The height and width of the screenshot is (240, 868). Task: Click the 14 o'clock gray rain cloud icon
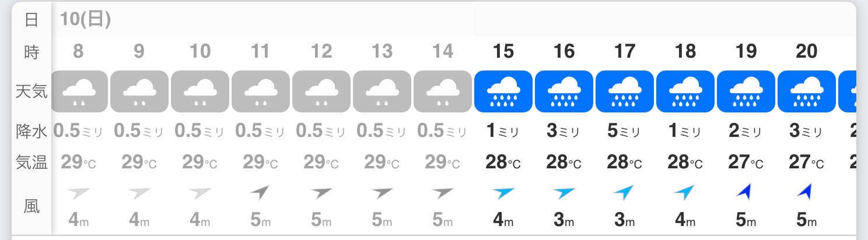[443, 91]
